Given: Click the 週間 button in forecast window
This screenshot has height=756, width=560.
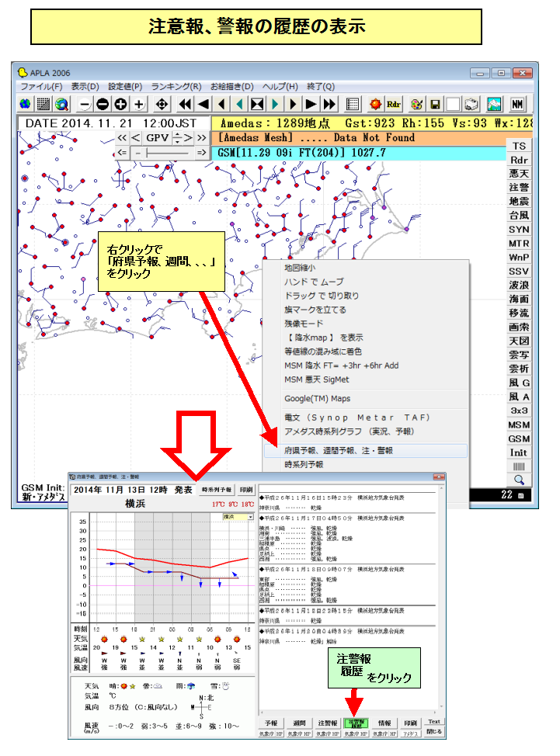Looking at the screenshot, I should (300, 723).
